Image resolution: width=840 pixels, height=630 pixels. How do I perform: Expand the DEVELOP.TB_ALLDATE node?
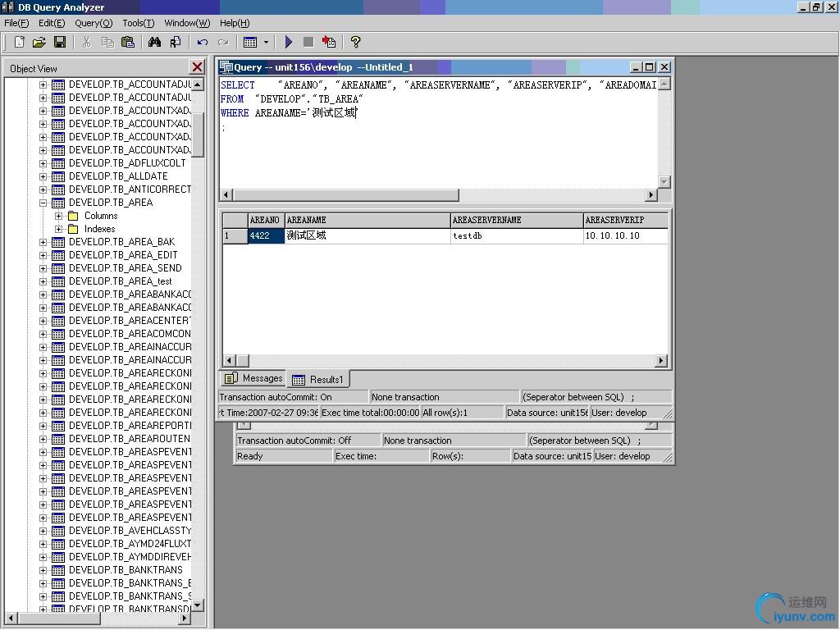43,177
